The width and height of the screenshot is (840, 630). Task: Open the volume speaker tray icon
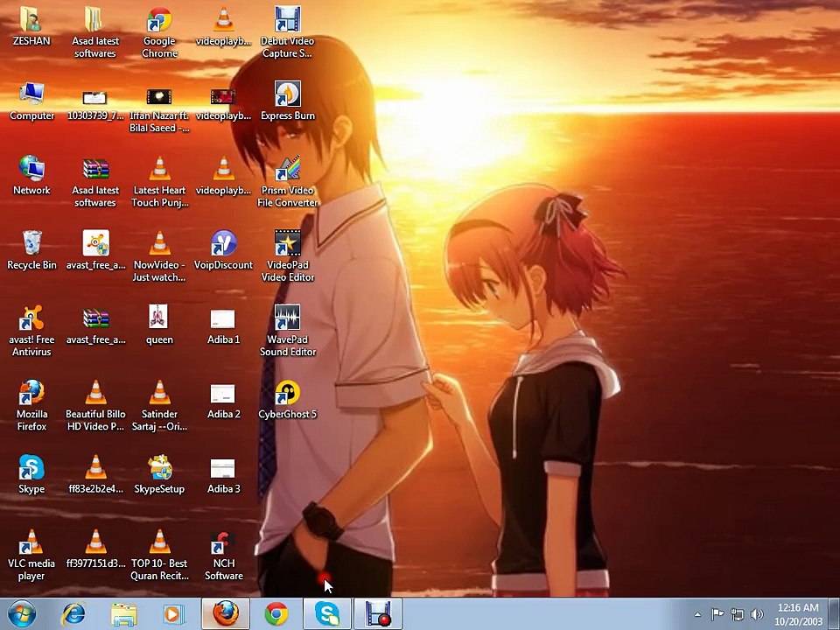click(x=757, y=614)
